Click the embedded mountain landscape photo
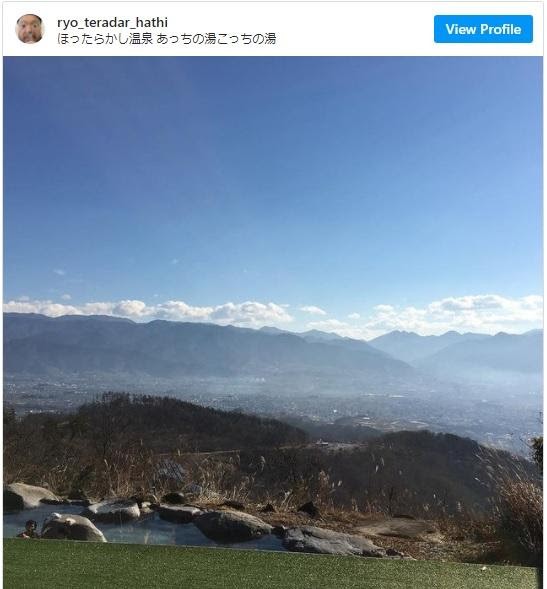547x589 pixels. [x=273, y=322]
